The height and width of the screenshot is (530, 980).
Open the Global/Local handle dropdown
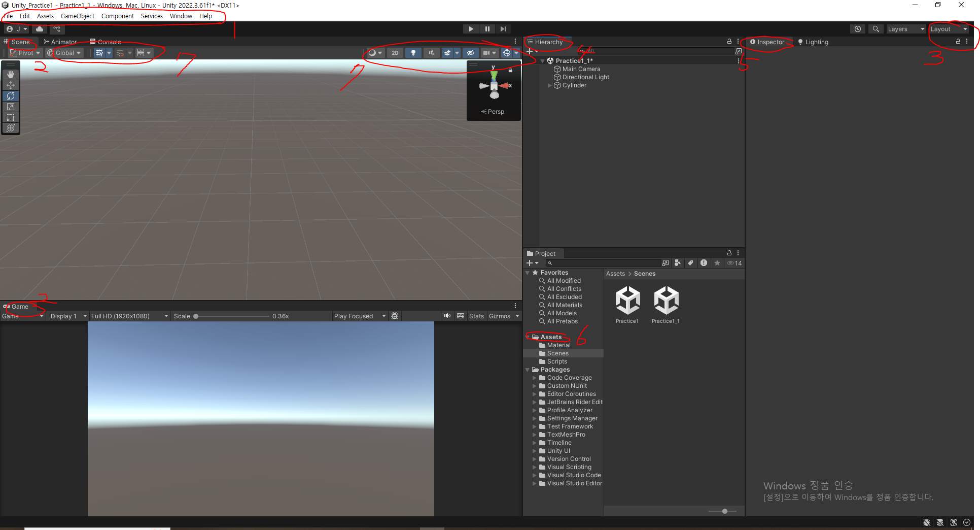coord(64,53)
